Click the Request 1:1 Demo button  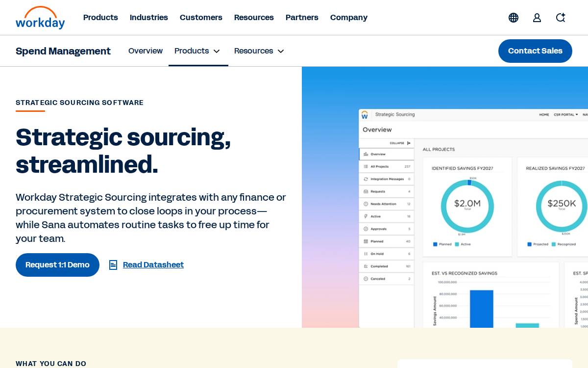click(57, 265)
